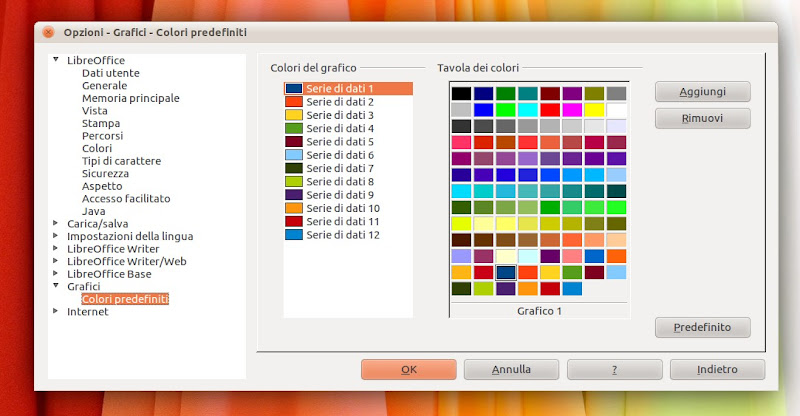Expand the Internet tree node
The height and width of the screenshot is (416, 800).
[x=56, y=311]
